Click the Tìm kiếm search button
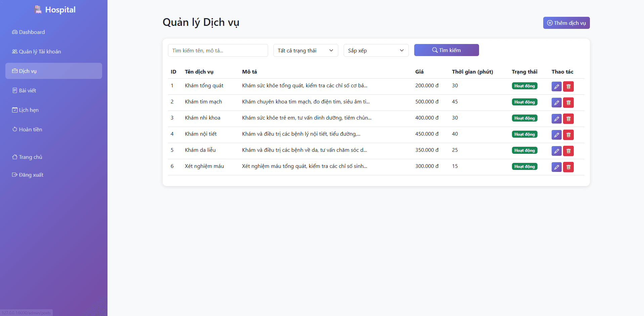The height and width of the screenshot is (316, 644). [x=446, y=50]
